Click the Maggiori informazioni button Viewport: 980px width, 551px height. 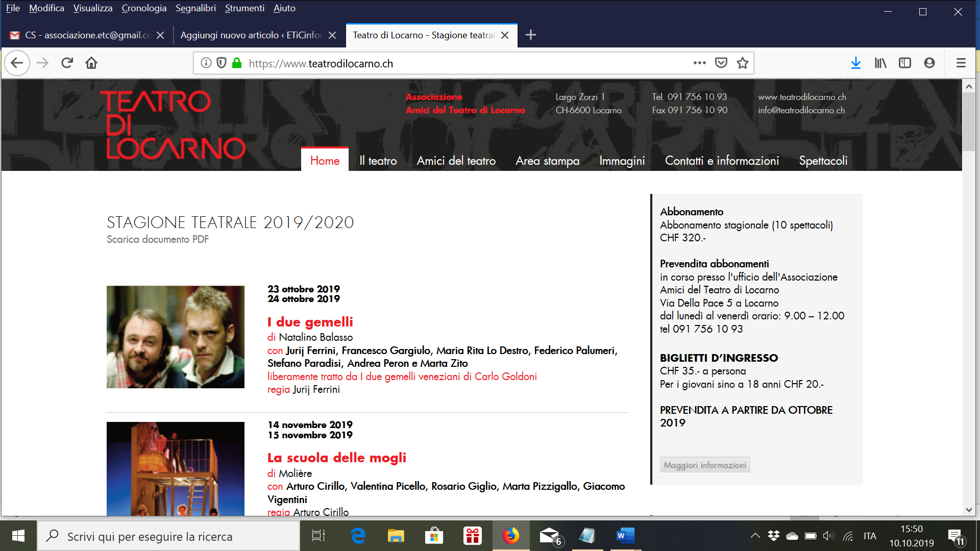(x=705, y=465)
